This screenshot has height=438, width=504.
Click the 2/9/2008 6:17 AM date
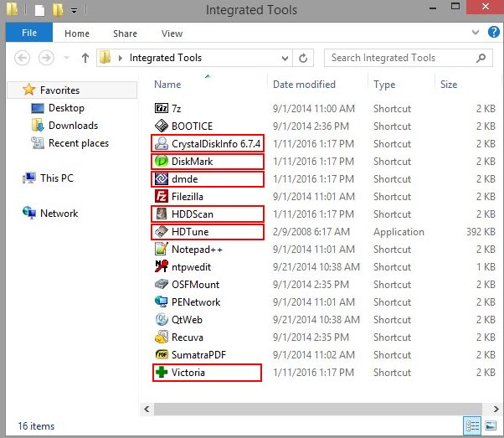(311, 232)
